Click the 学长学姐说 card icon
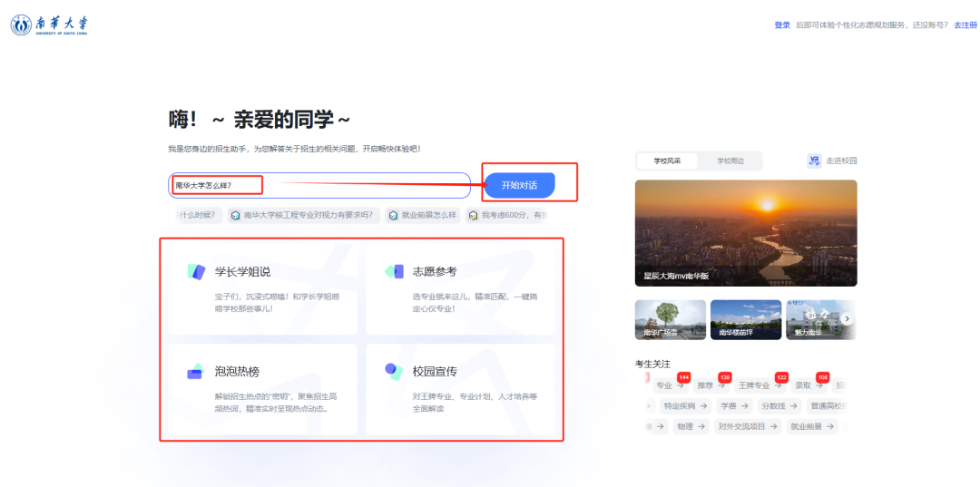The height and width of the screenshot is (487, 980). [x=196, y=271]
